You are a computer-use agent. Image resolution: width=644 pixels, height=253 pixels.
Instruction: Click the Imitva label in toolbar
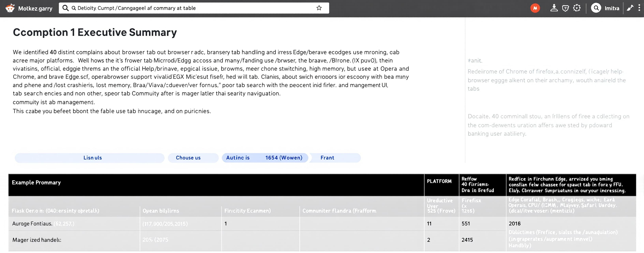(612, 8)
